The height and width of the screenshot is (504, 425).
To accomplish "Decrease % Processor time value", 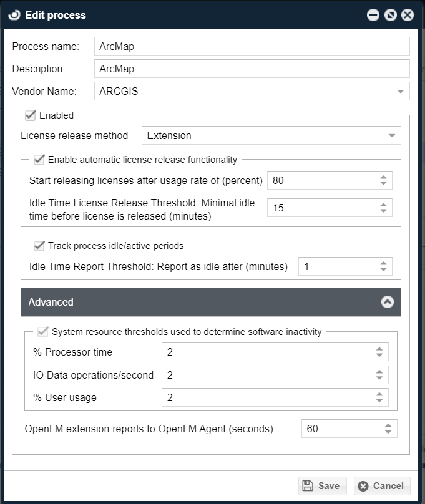I will coord(379,355).
